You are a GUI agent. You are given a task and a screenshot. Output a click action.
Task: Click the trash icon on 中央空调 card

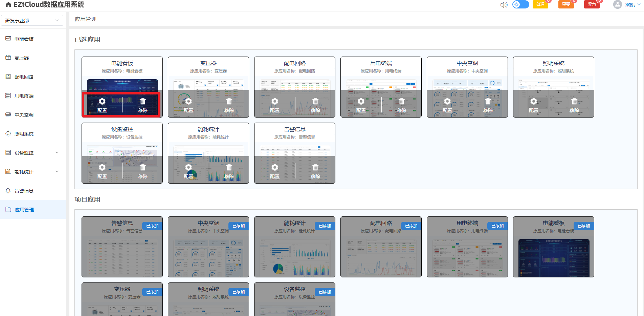click(x=488, y=102)
